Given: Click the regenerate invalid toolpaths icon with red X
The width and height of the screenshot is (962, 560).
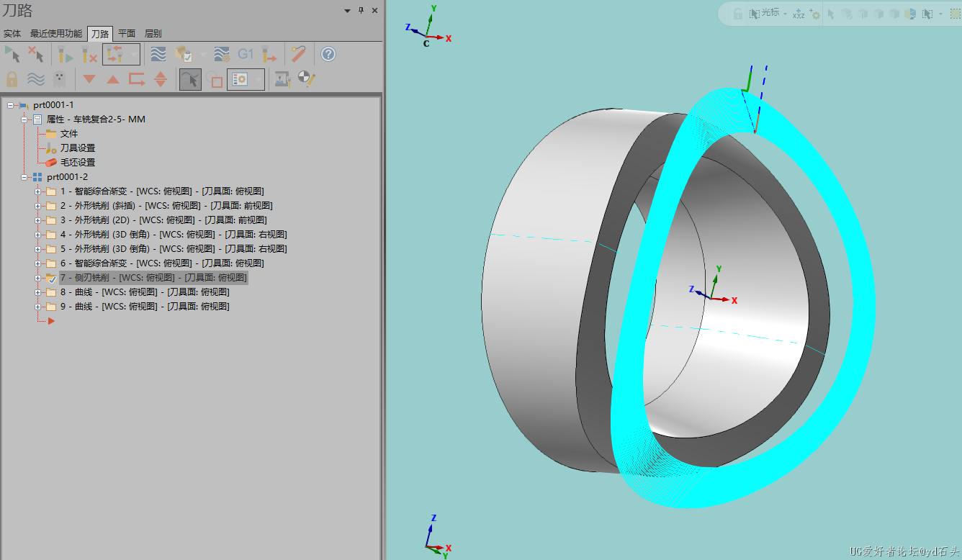Looking at the screenshot, I should click(x=89, y=54).
